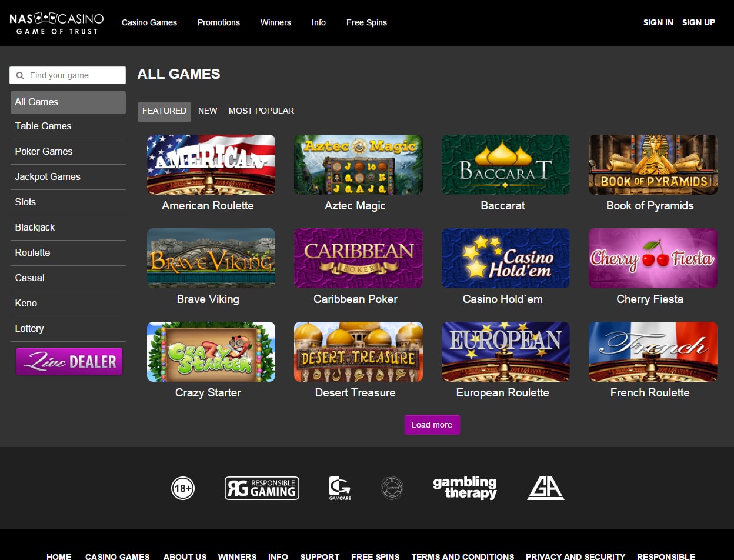The width and height of the screenshot is (734, 560).
Task: Open the Responsible Gaming logo
Action: 262,488
